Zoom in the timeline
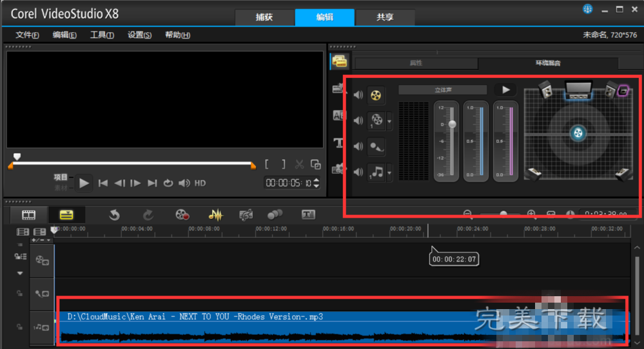 [x=531, y=214]
